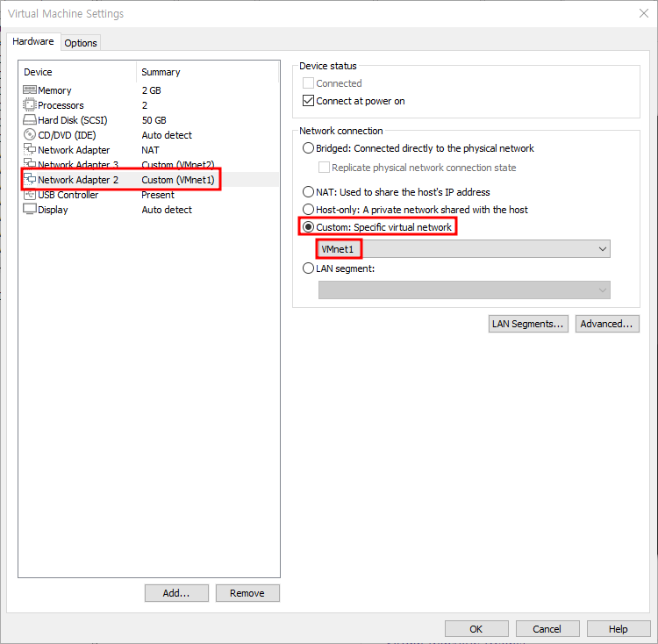The width and height of the screenshot is (658, 644).
Task: Select the Host-only network option
Action: tap(308, 210)
